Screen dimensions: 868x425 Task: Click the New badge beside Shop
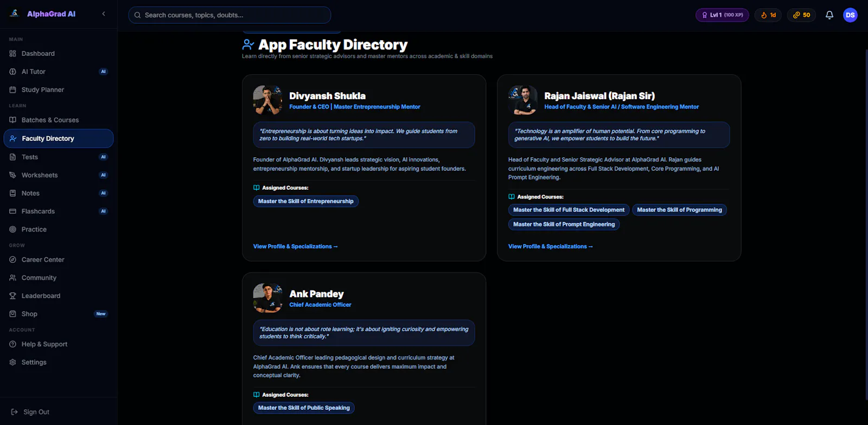tap(101, 314)
